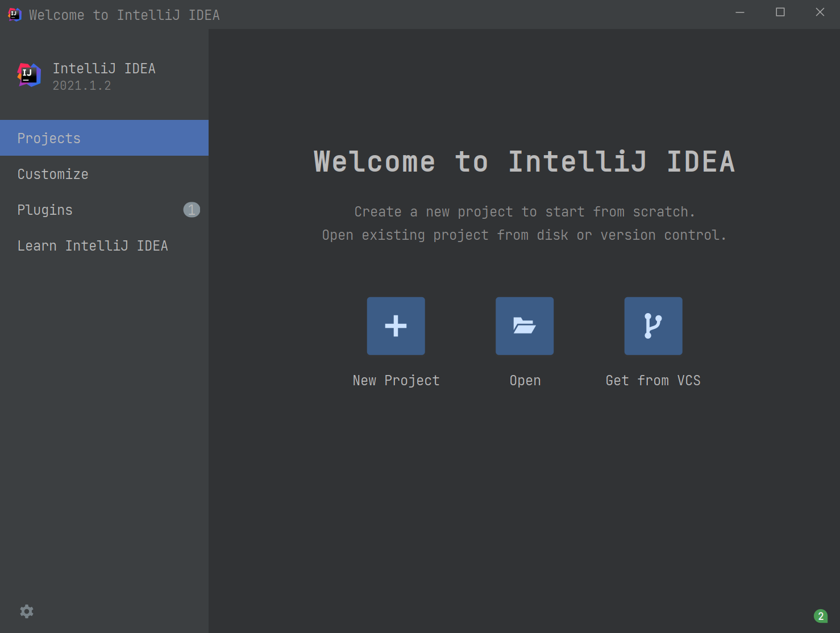
Task: Click the Open label below the folder icon
Action: click(524, 380)
